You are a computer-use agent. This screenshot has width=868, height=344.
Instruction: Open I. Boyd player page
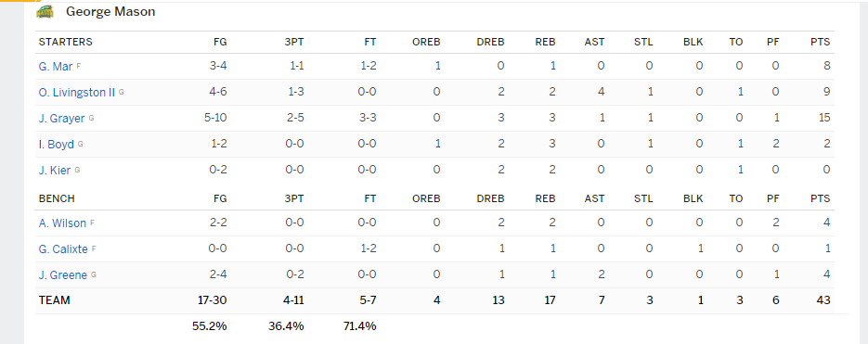57,145
